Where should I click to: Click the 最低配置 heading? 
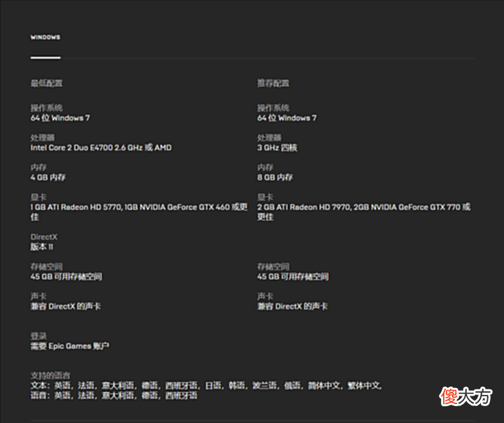click(46, 83)
